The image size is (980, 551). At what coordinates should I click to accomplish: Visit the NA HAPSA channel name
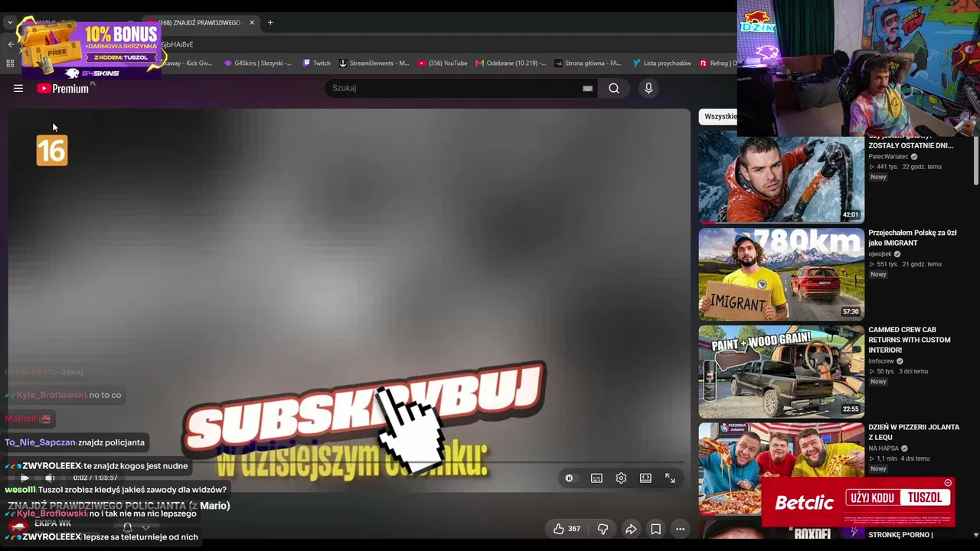click(x=884, y=448)
